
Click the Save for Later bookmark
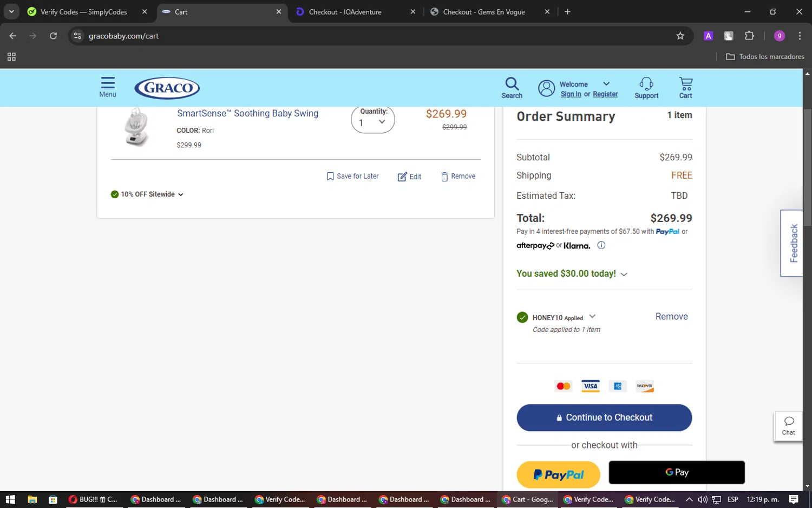(352, 177)
